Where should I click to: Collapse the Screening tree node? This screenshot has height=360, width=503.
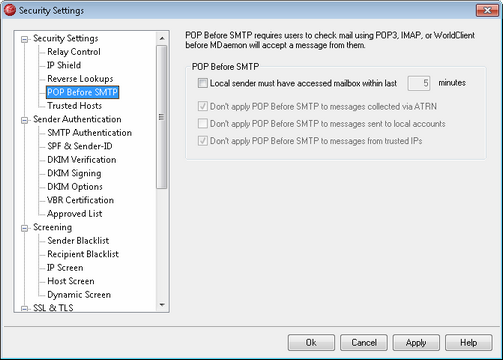[x=24, y=228]
